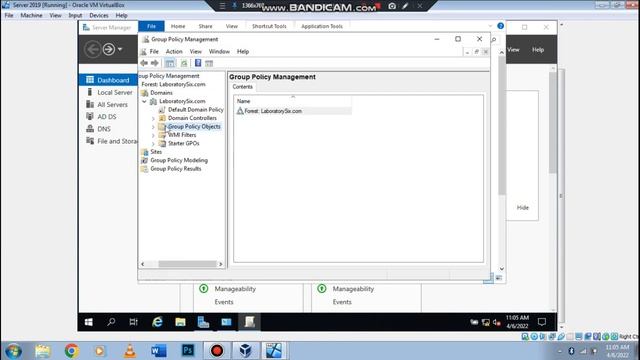Switch to the Contents tab
The height and width of the screenshot is (360, 640).
242,87
